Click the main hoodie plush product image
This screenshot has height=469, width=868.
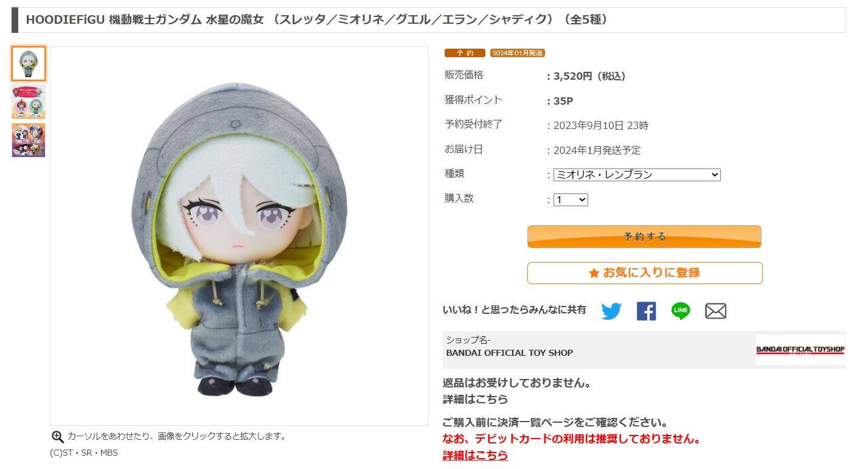tap(239, 236)
